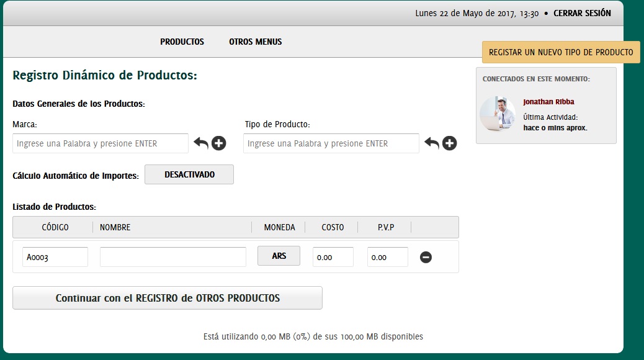Click REGISTAR UN NUEVO TIPO DE PRODUCTO
This screenshot has height=360, width=644.
[x=561, y=53]
